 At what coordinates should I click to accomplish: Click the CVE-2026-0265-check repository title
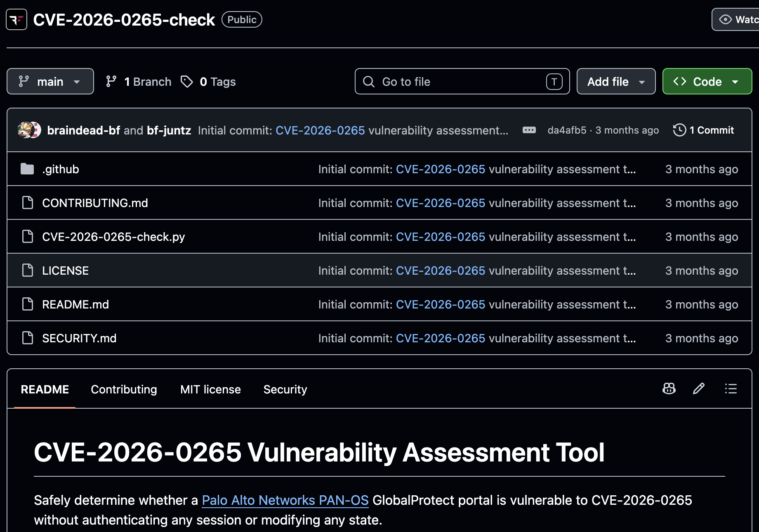pyautogui.click(x=124, y=20)
